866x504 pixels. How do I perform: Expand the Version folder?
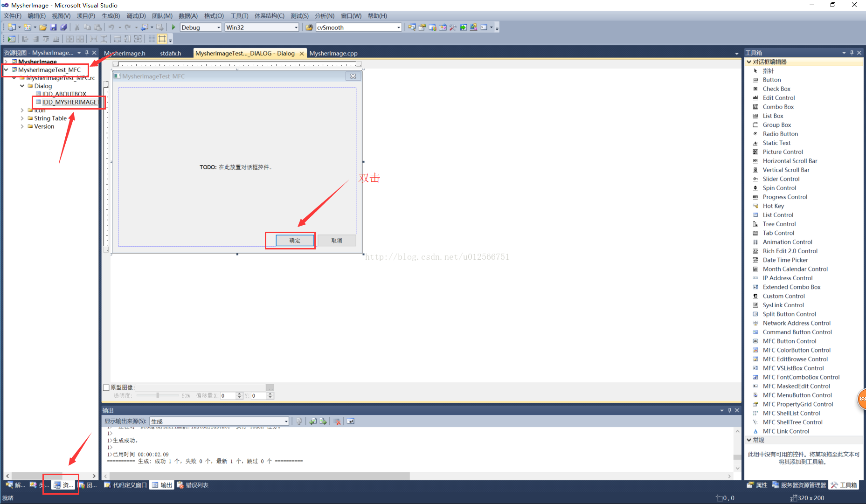pyautogui.click(x=22, y=127)
